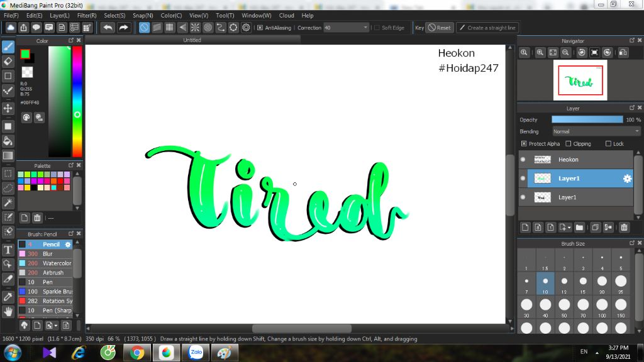Click the green foreground color swatch
Screen dimensions: 644x362
point(25,54)
